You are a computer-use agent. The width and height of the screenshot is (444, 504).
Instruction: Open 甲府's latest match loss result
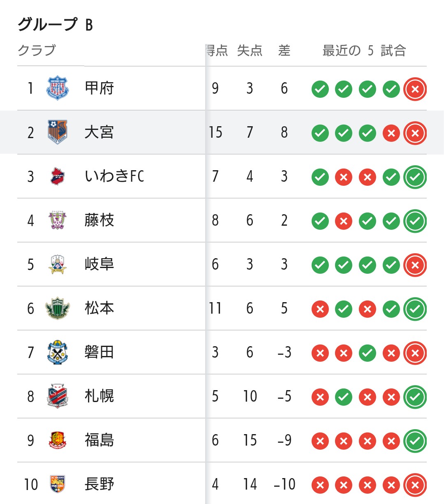(415, 89)
